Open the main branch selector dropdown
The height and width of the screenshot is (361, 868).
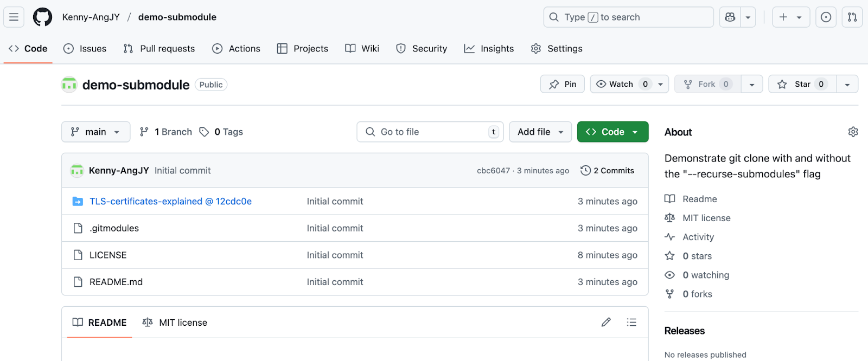[95, 132]
